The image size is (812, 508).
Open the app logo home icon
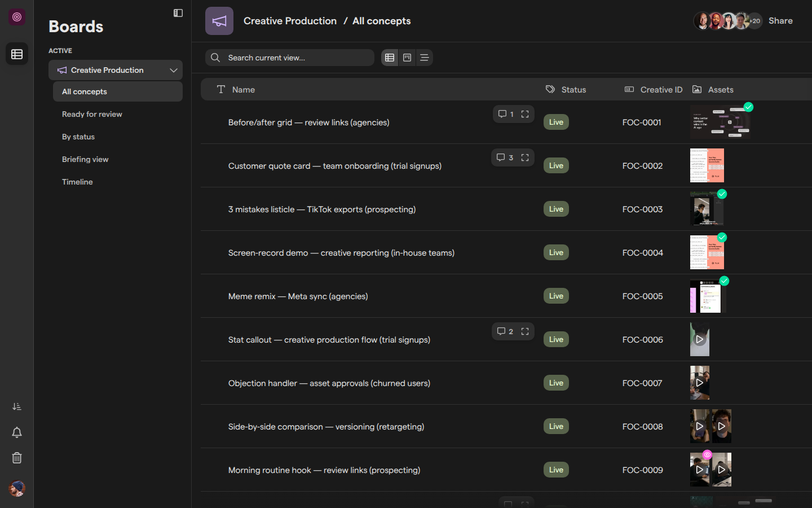coord(17,17)
